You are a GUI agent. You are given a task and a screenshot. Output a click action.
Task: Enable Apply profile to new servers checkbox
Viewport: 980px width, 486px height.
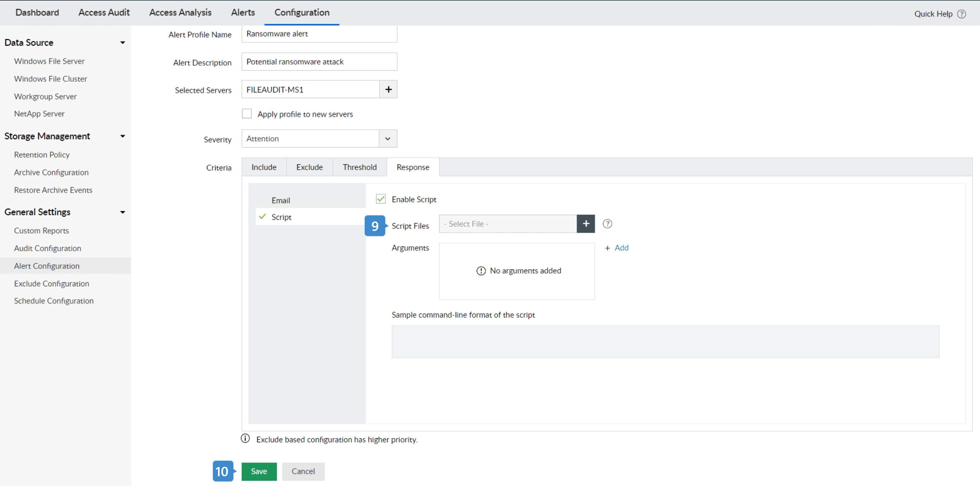click(247, 114)
